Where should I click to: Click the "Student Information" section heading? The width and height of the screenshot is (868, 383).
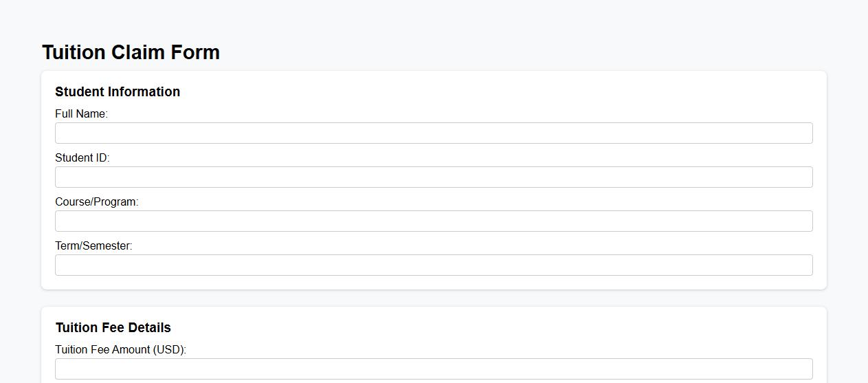pos(118,92)
